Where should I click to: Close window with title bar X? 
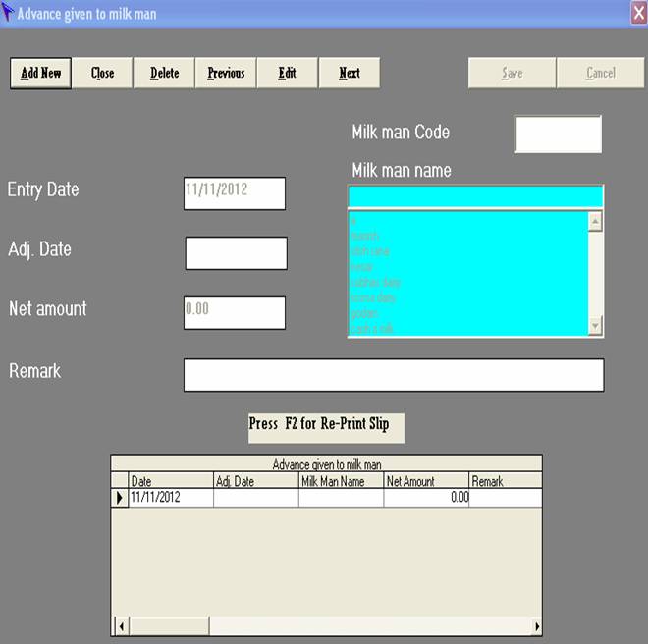pos(638,13)
